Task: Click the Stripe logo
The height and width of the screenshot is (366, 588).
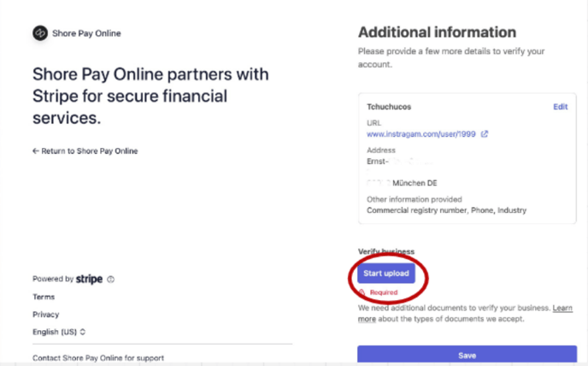Action: pyautogui.click(x=89, y=279)
